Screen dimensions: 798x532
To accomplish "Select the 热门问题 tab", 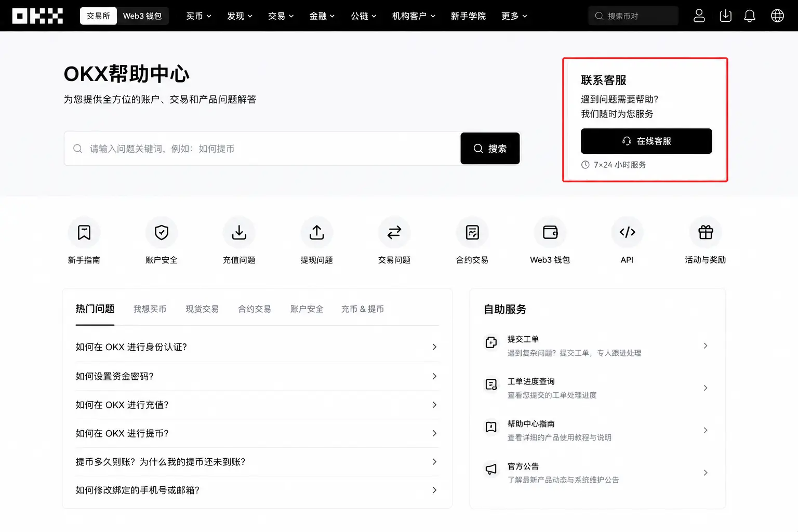I will tap(95, 309).
